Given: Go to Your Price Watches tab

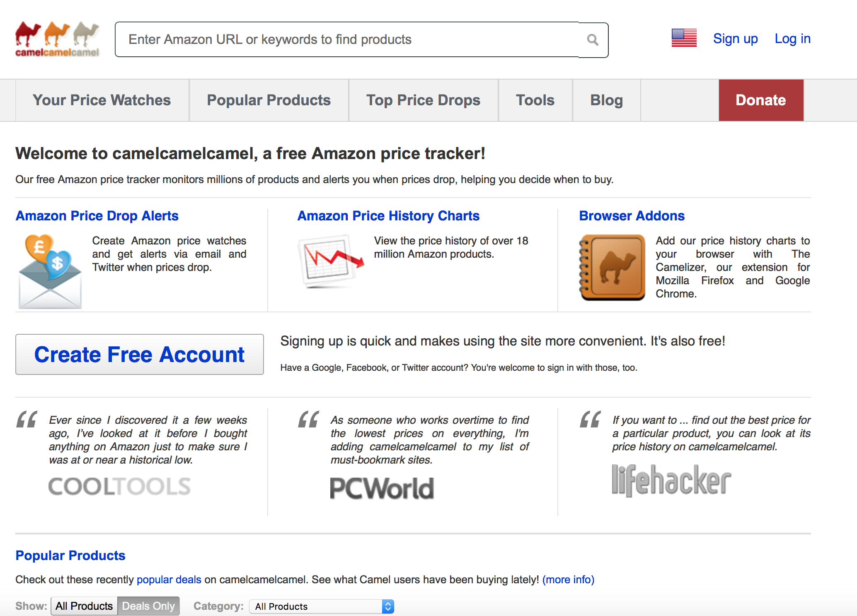Looking at the screenshot, I should pos(102,100).
